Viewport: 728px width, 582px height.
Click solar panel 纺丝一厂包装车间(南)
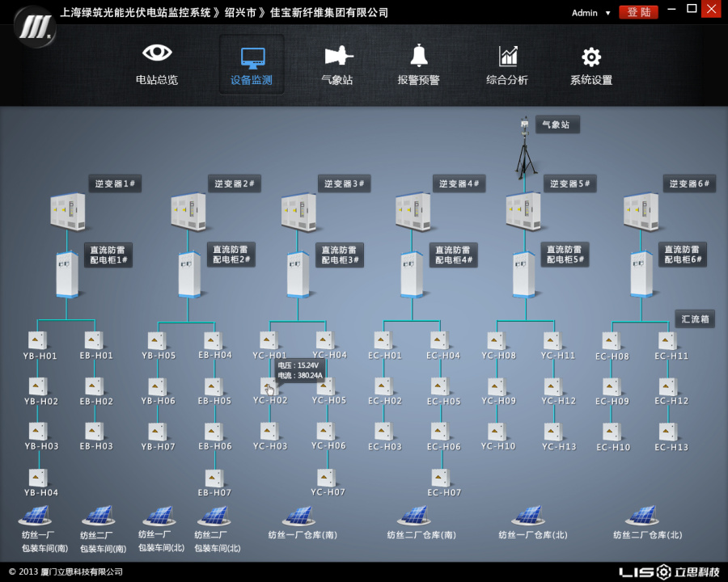coord(35,515)
